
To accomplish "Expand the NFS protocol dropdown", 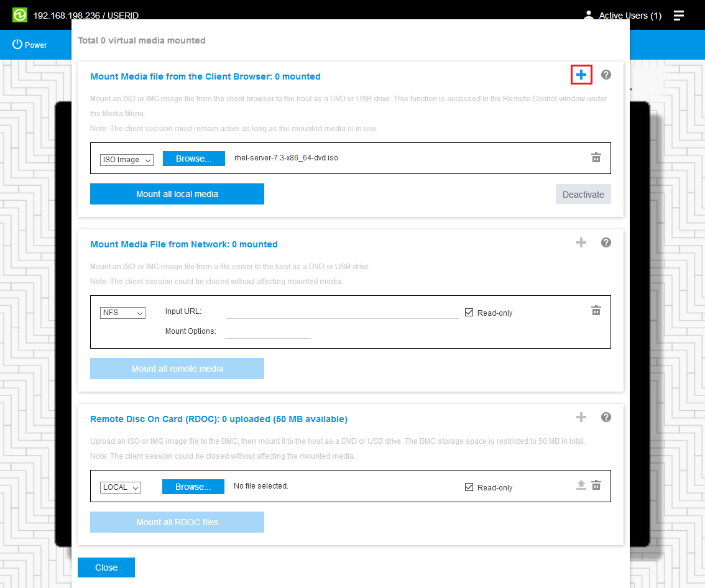I will 122,313.
